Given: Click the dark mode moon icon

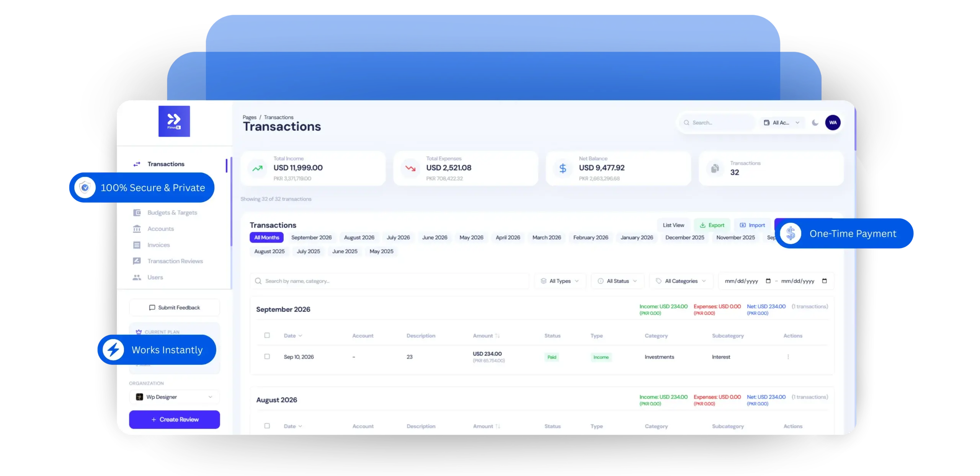Looking at the screenshot, I should (x=815, y=122).
